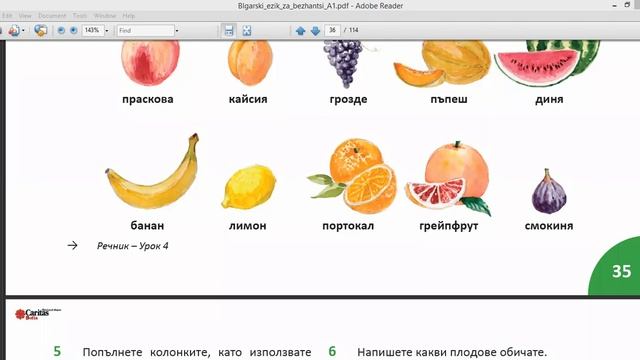Open the Tools menu
Image resolution: width=640 pixels, height=360 pixels.
(x=80, y=16)
